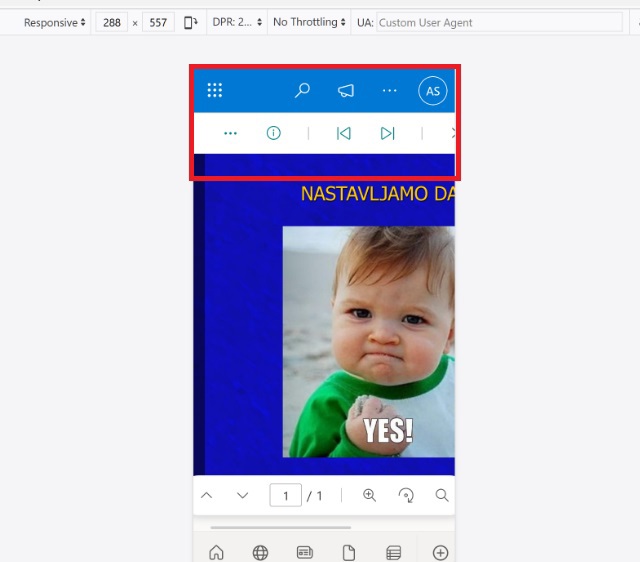This screenshot has height=562, width=640.
Task: Open the app launcher grid icon
Action: (x=215, y=90)
